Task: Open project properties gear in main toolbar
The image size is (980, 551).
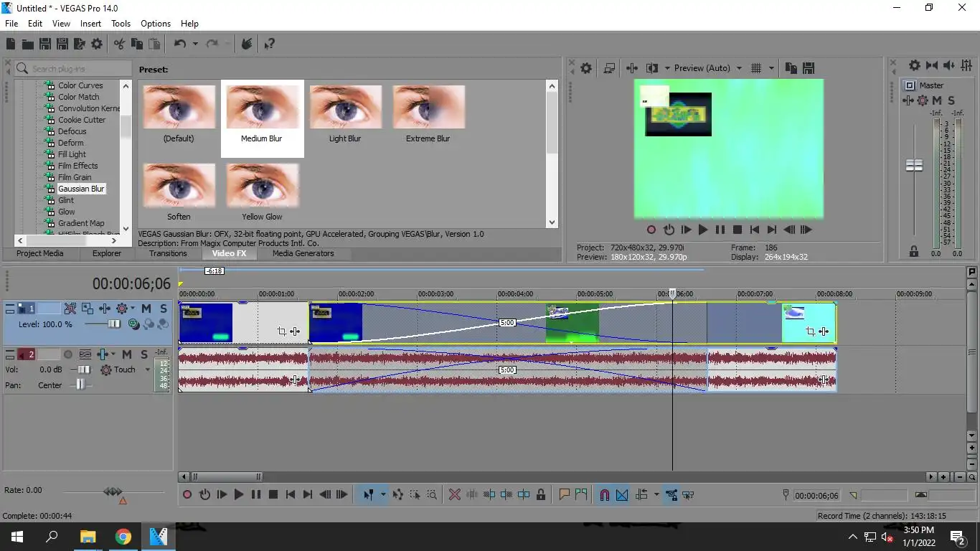Action: coord(97,44)
